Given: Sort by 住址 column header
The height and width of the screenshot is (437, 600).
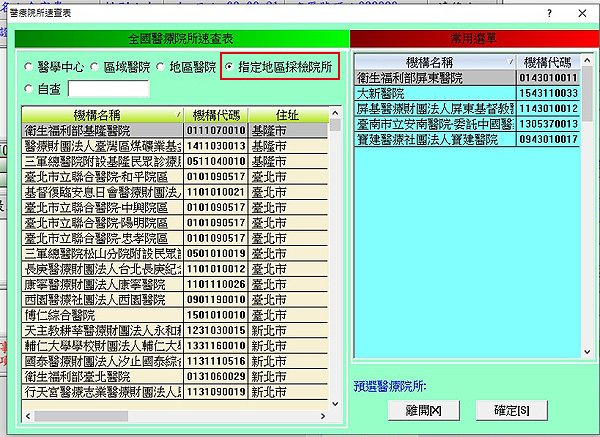Looking at the screenshot, I should click(x=291, y=114).
